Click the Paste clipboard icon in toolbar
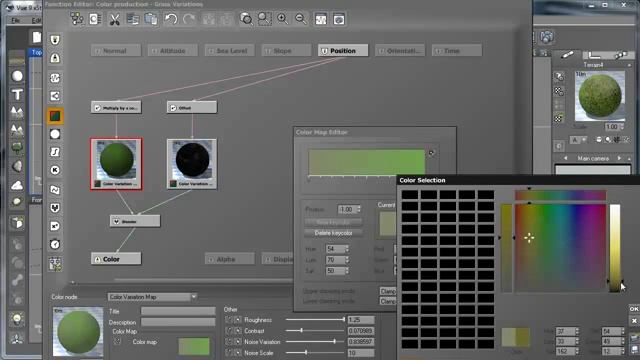The height and width of the screenshot is (360, 640). click(151, 19)
